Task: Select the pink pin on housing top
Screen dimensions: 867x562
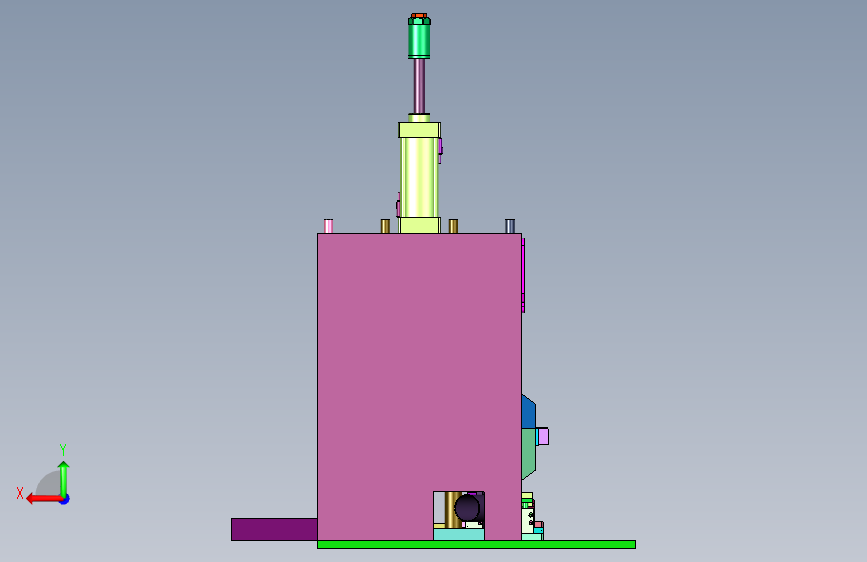Action: [328, 226]
